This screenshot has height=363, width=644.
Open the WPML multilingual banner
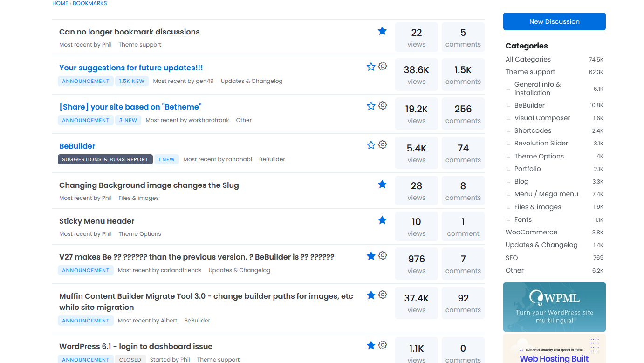pyautogui.click(x=554, y=307)
